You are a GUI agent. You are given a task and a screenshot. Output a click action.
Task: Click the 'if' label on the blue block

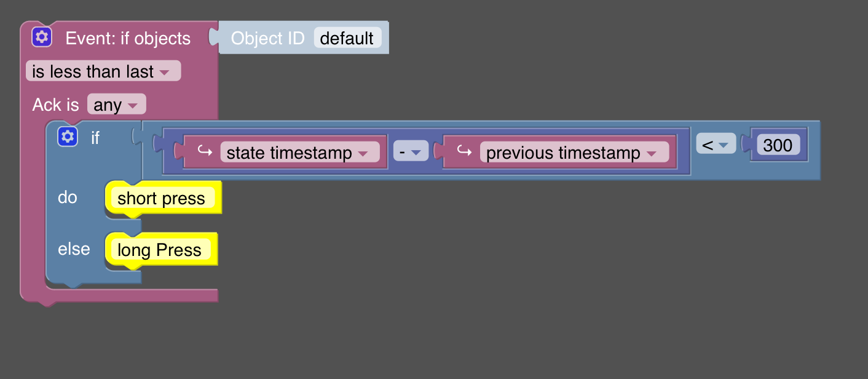(x=95, y=137)
